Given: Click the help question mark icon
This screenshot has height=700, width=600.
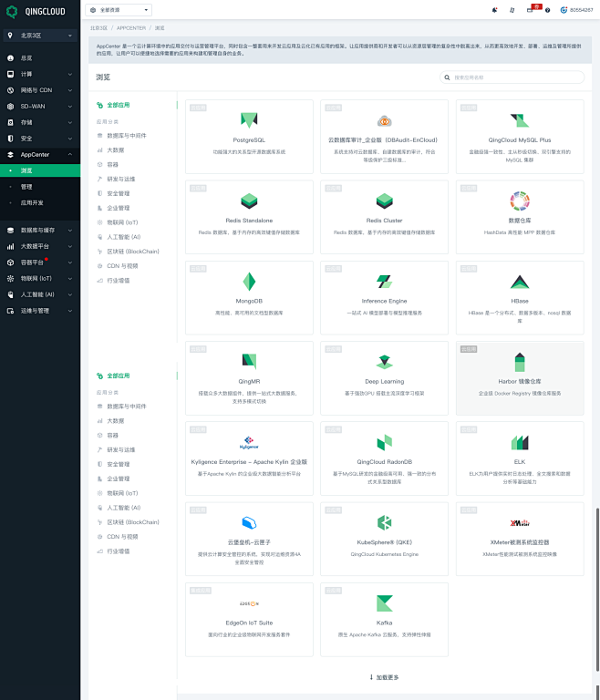Looking at the screenshot, I should [x=548, y=9].
